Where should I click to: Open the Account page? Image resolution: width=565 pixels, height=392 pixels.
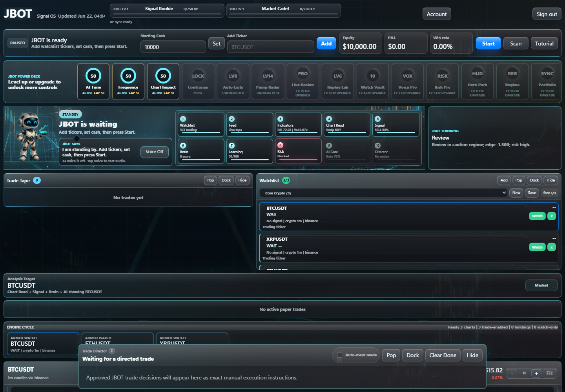click(x=437, y=14)
